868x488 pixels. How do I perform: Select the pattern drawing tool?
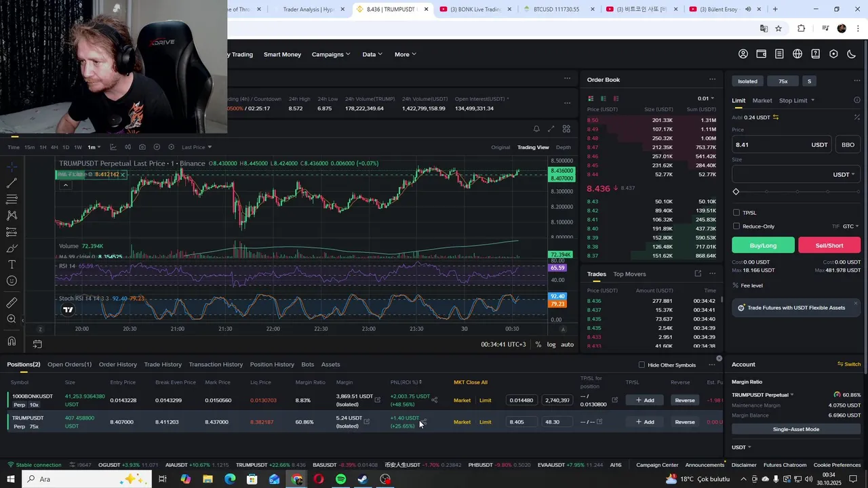pyautogui.click(x=12, y=216)
